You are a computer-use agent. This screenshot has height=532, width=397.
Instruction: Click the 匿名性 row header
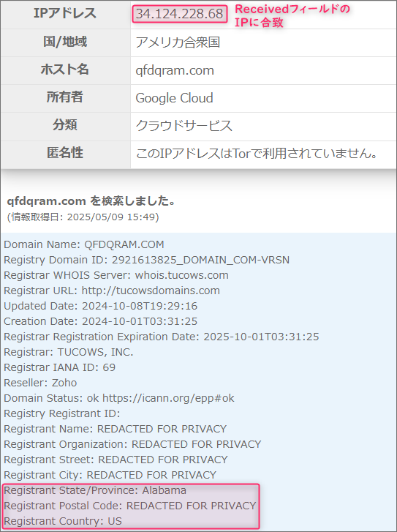click(65, 153)
